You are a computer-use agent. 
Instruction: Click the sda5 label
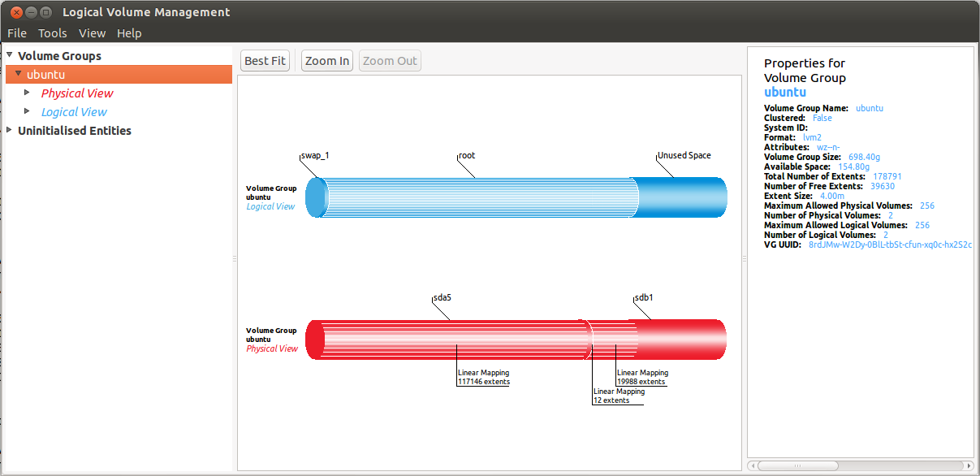tap(443, 297)
